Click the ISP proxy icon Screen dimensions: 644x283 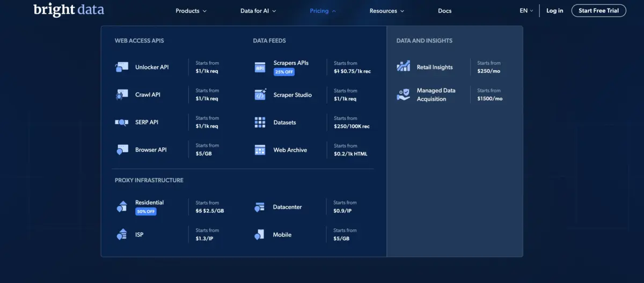click(122, 234)
